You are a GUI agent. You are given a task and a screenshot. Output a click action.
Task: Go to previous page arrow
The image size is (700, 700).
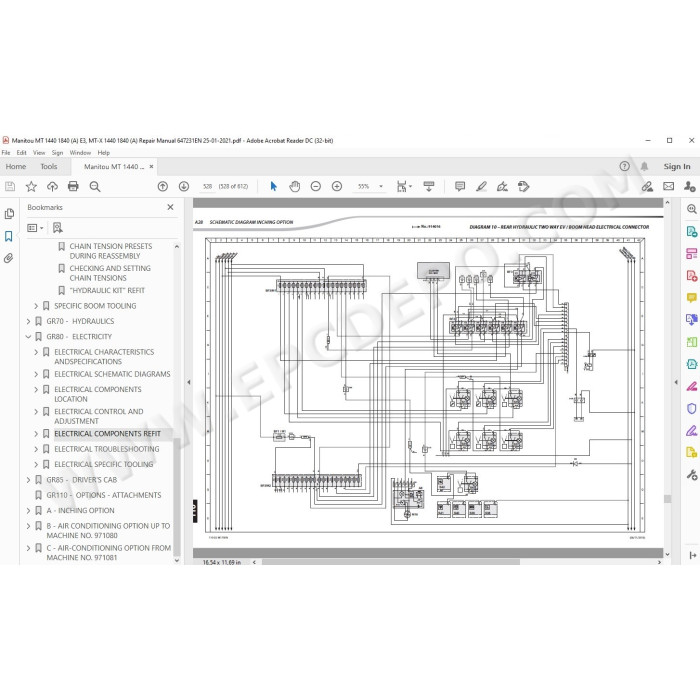click(x=162, y=186)
